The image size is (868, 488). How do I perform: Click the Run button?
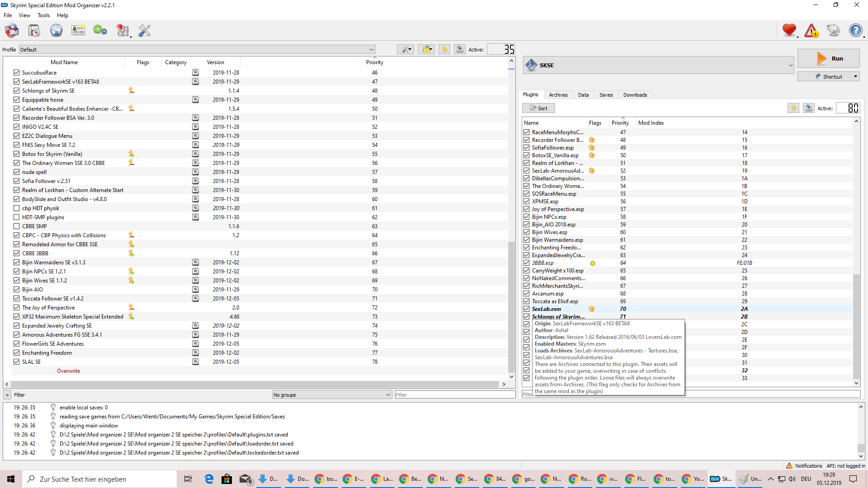point(828,58)
